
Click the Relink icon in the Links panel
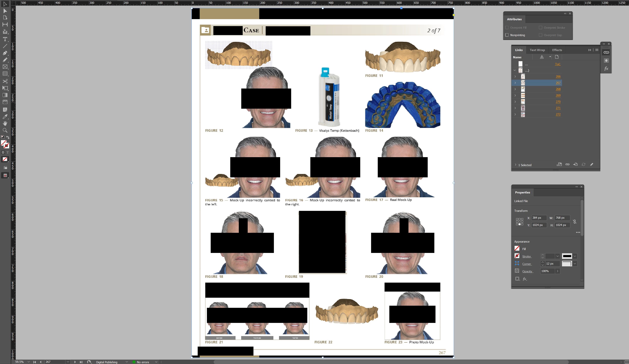tap(567, 165)
